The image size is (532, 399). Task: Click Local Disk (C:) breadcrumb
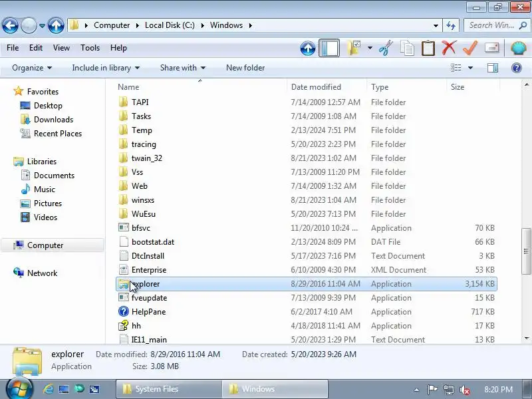click(x=170, y=25)
